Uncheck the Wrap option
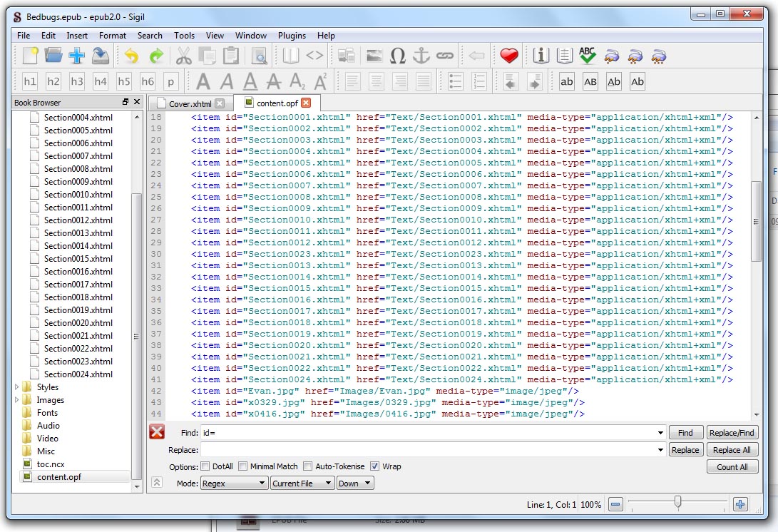Screen dimensions: 778x532 (374, 466)
